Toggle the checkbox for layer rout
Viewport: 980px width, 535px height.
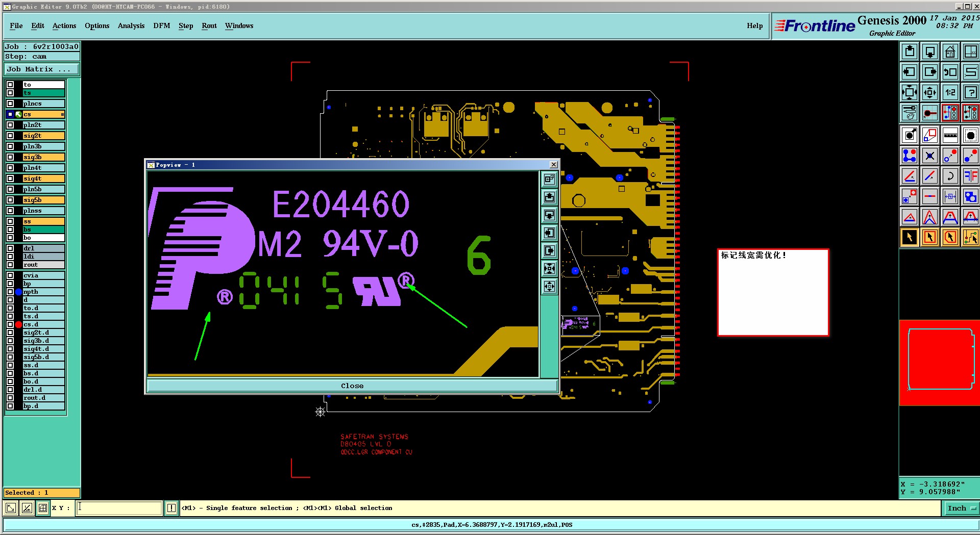coord(10,265)
